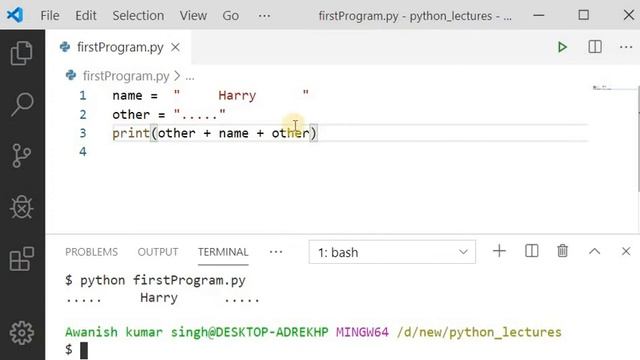Close the VS Code window
640x360 pixels.
[x=629, y=16]
